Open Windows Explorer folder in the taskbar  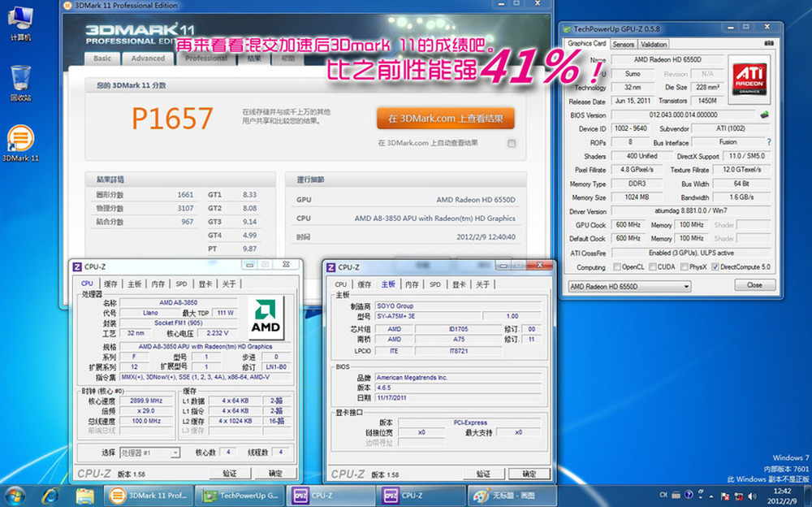pyautogui.click(x=84, y=494)
